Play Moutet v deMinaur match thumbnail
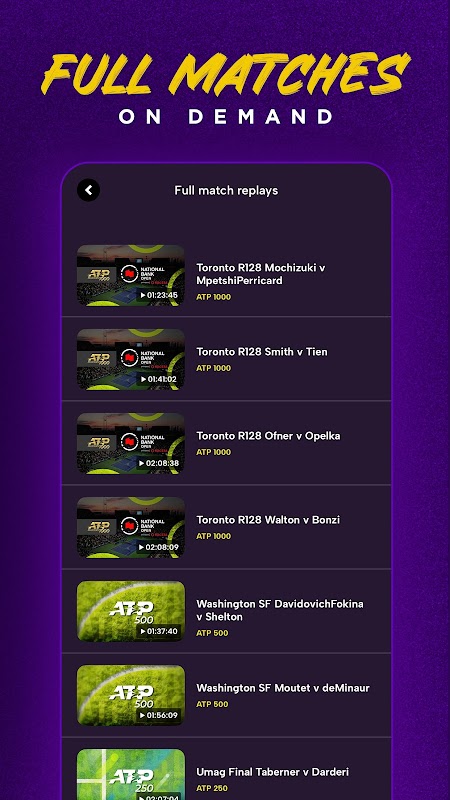The width and height of the screenshot is (450, 800). coord(131,695)
